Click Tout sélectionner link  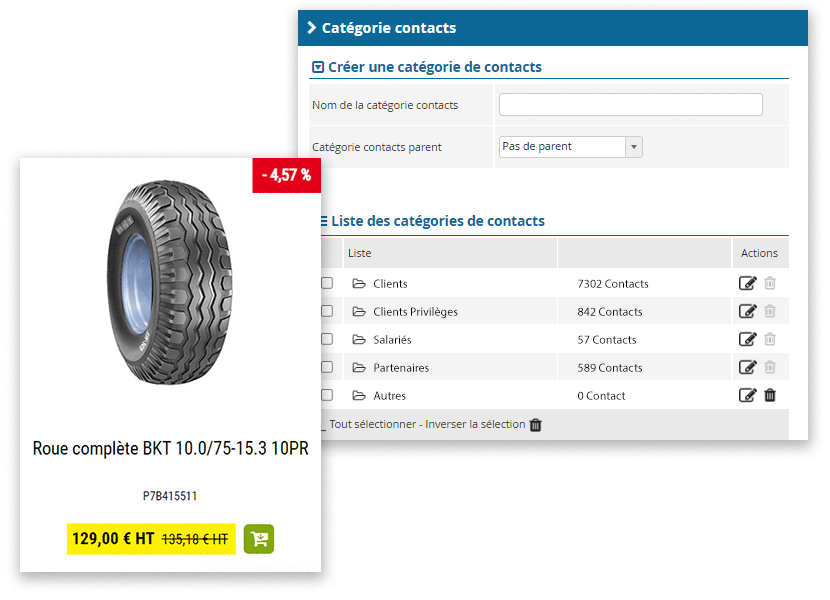point(373,424)
